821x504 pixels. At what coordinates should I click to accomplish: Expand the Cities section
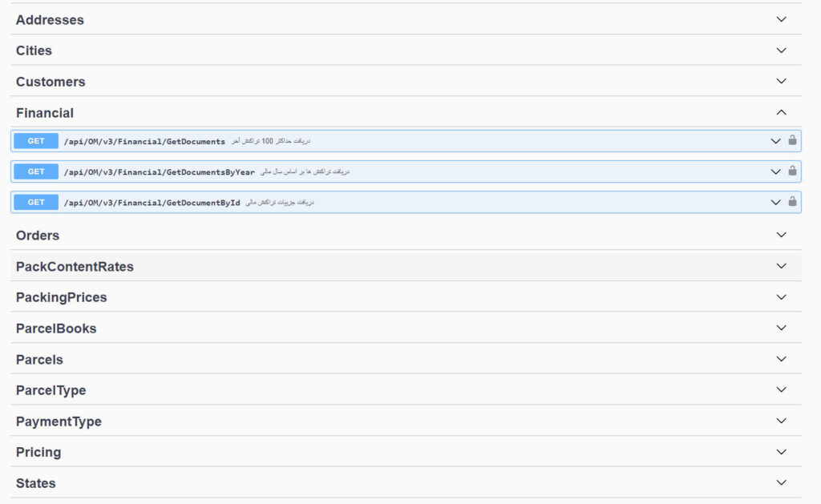[781, 50]
